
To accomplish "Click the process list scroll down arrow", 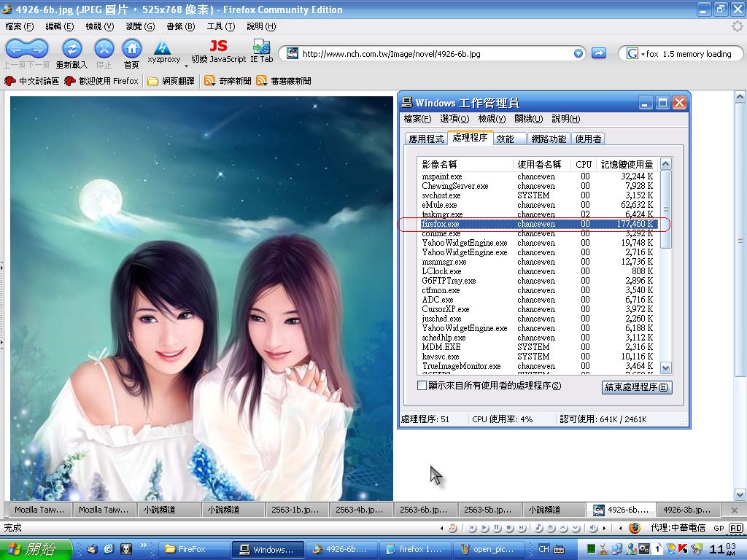I will [x=665, y=368].
